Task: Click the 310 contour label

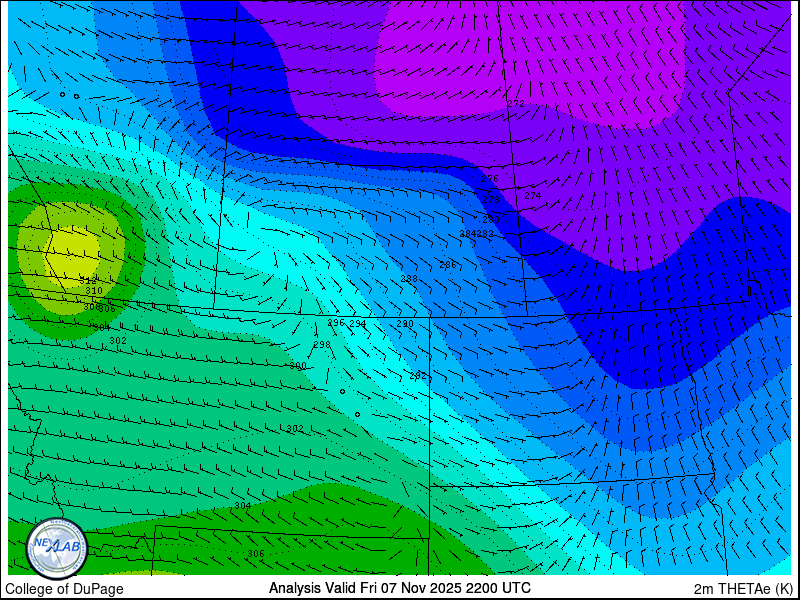Action: (93, 291)
